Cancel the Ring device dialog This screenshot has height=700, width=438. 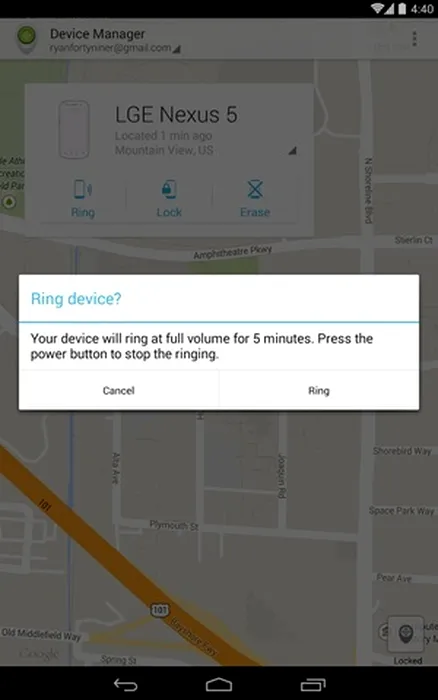click(x=119, y=391)
